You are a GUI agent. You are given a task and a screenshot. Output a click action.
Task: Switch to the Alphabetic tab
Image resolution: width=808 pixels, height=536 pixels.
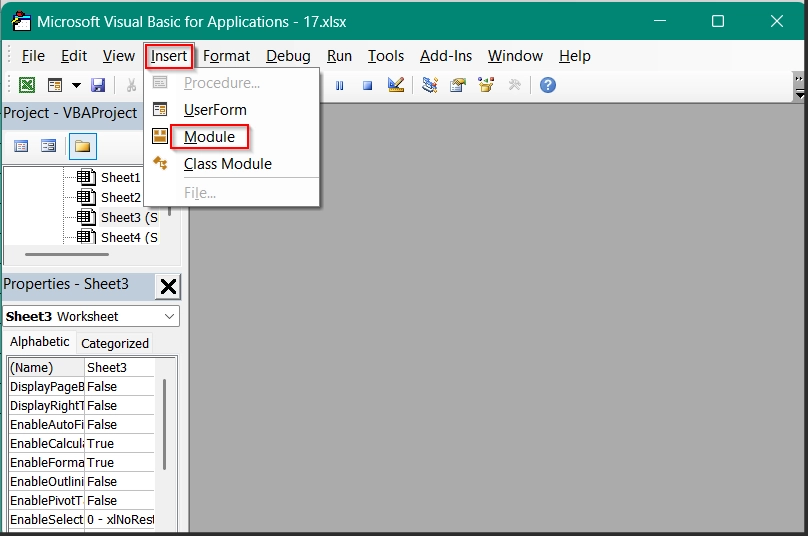click(40, 342)
